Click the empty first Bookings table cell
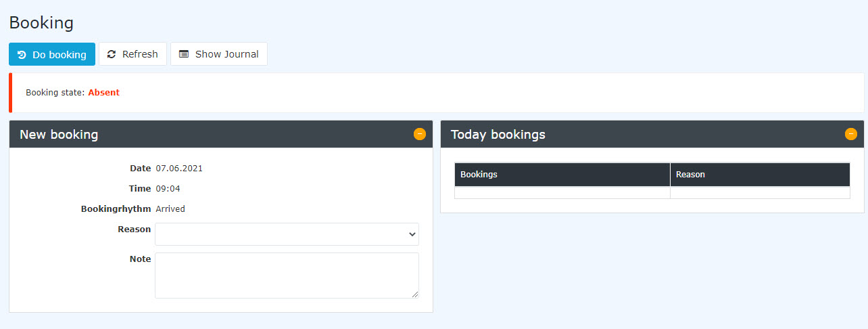 (562, 193)
